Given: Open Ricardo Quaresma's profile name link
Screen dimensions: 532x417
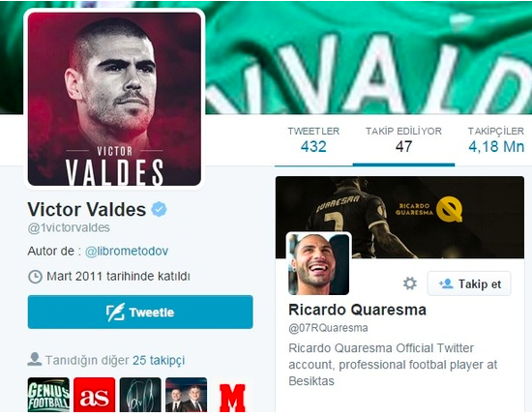Looking at the screenshot, I should [357, 310].
